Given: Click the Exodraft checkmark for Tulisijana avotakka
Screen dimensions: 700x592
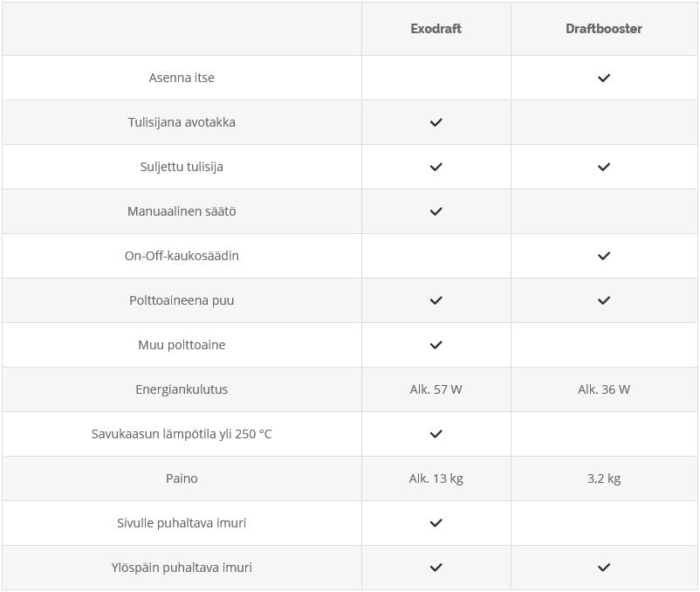Looking at the screenshot, I should pyautogui.click(x=436, y=122).
